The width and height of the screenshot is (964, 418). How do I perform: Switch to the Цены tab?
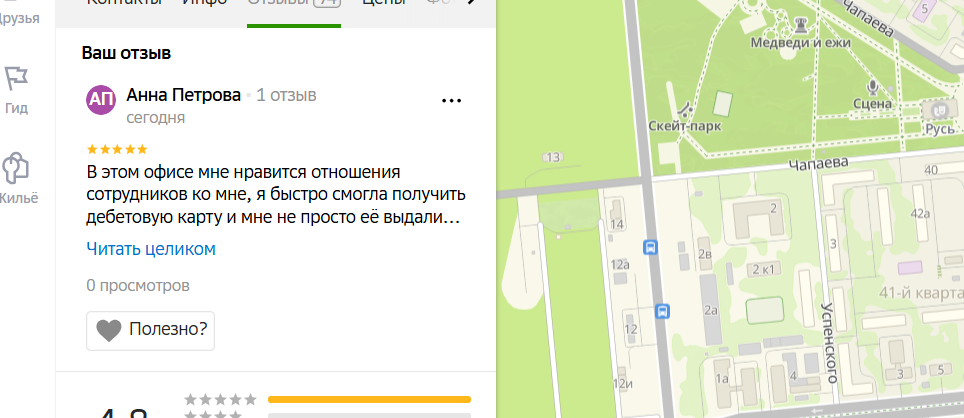pos(383,5)
